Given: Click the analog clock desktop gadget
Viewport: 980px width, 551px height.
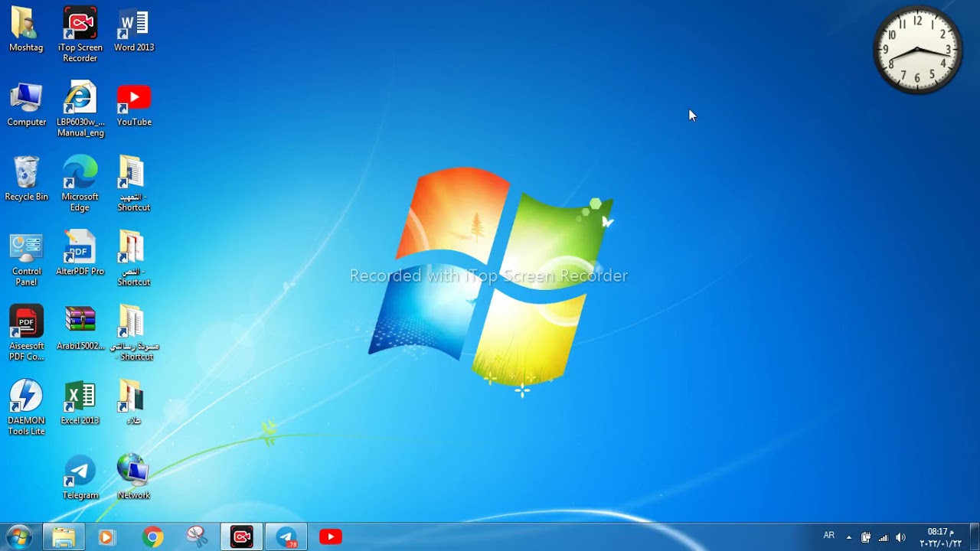Looking at the screenshot, I should tap(918, 51).
